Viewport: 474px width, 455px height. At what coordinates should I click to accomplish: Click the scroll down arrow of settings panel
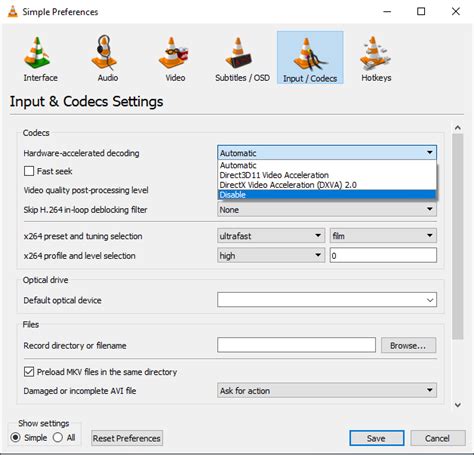tap(458, 405)
